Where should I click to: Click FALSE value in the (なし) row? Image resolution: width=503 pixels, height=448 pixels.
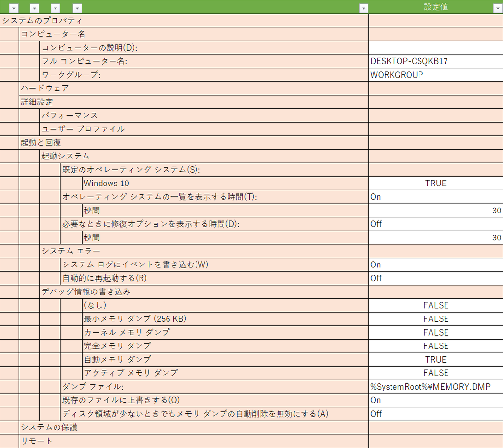pyautogui.click(x=436, y=305)
